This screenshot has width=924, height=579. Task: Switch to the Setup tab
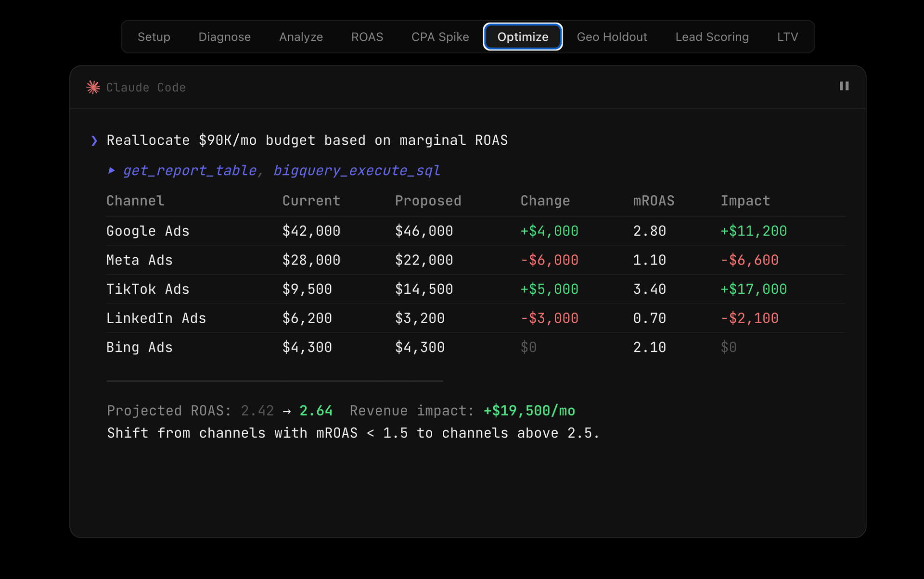point(154,37)
